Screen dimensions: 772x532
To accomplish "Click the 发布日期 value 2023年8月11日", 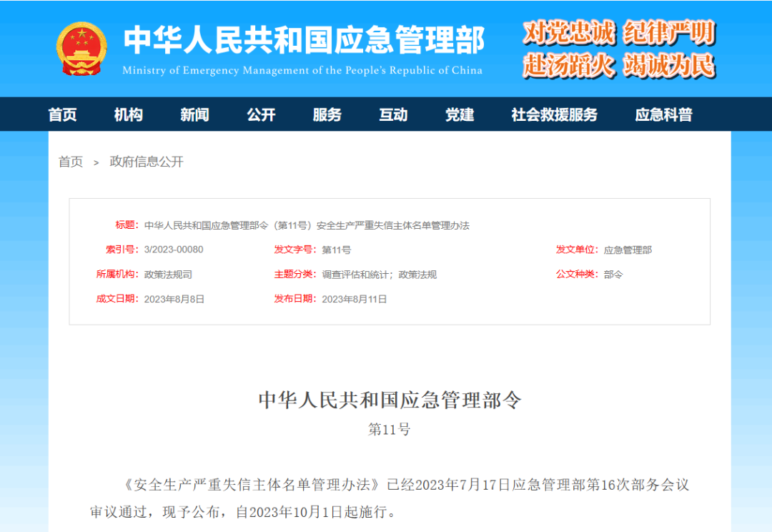I will point(355,299).
